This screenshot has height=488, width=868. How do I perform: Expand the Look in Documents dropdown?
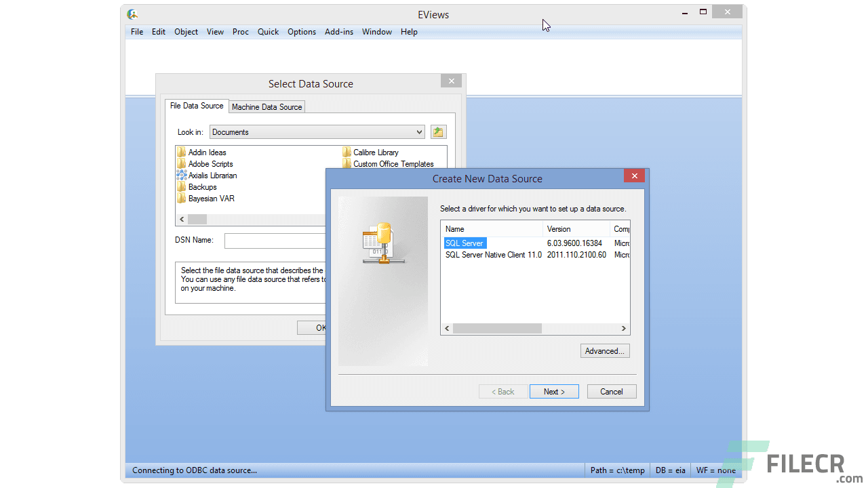[317, 132]
